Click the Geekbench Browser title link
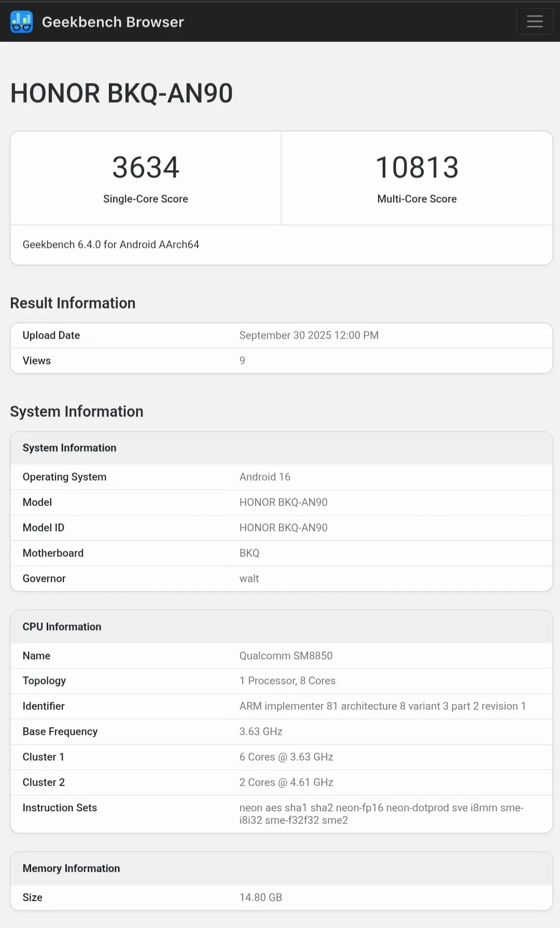560x928 pixels. pyautogui.click(x=113, y=22)
